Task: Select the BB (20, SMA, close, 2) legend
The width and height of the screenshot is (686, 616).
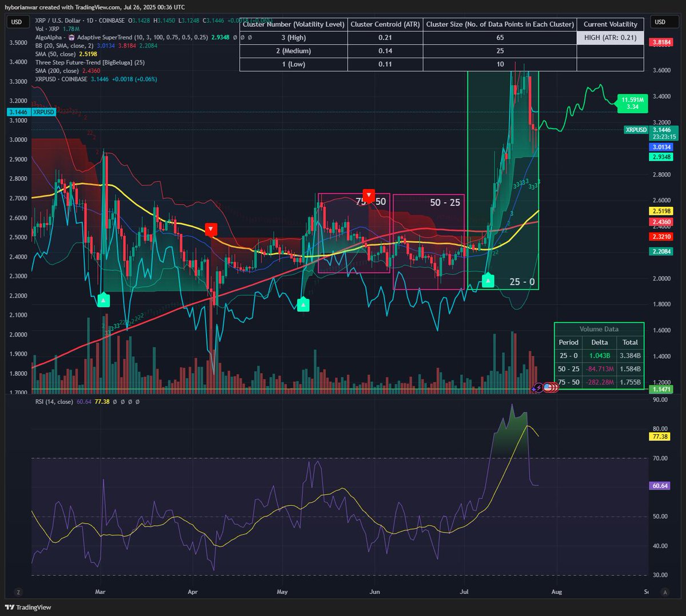Action: click(96, 46)
